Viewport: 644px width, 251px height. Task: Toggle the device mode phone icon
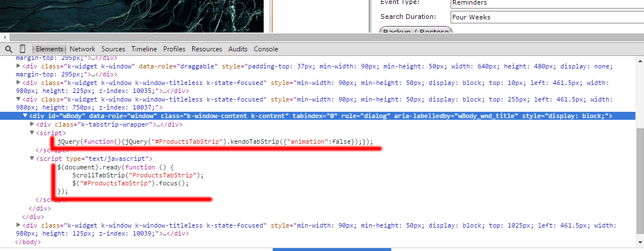click(23, 49)
